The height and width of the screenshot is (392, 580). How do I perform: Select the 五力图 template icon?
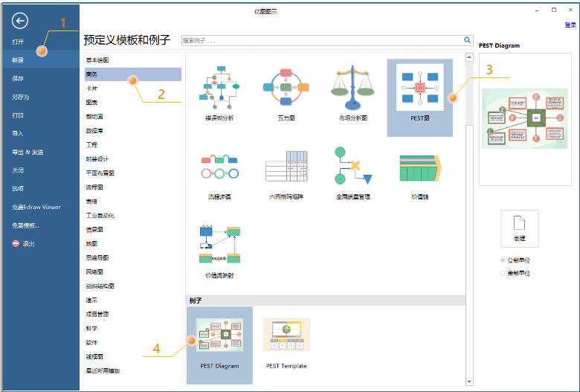286,87
